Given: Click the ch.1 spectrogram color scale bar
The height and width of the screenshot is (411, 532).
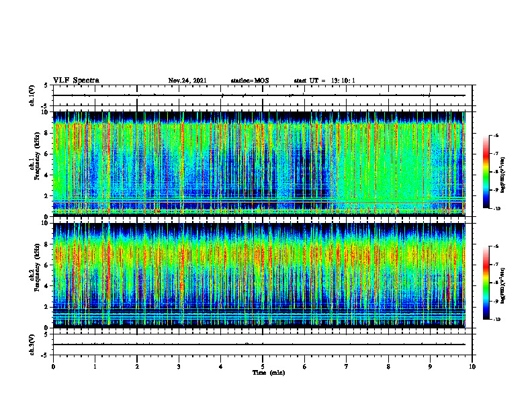Looking at the screenshot, I should 486,172.
